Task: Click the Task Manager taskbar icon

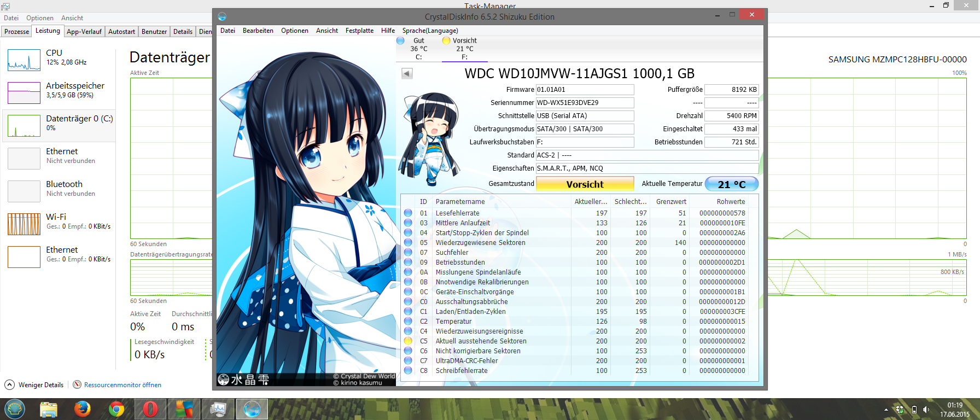Action: tap(218, 409)
